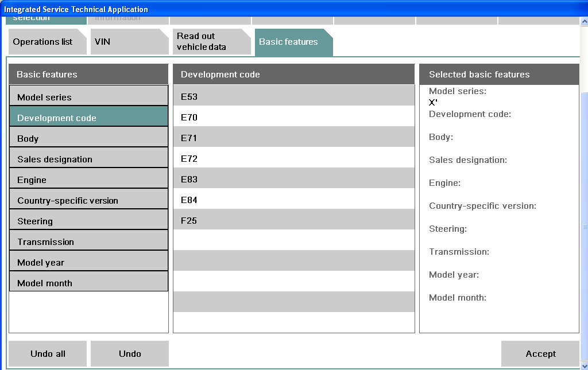Click the Transmission: label in summary panel
This screenshot has width=588, height=370.
click(459, 252)
